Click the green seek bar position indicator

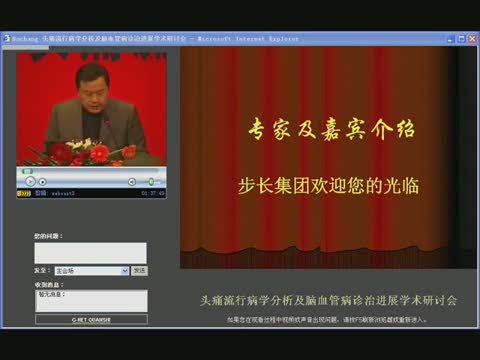point(27,171)
